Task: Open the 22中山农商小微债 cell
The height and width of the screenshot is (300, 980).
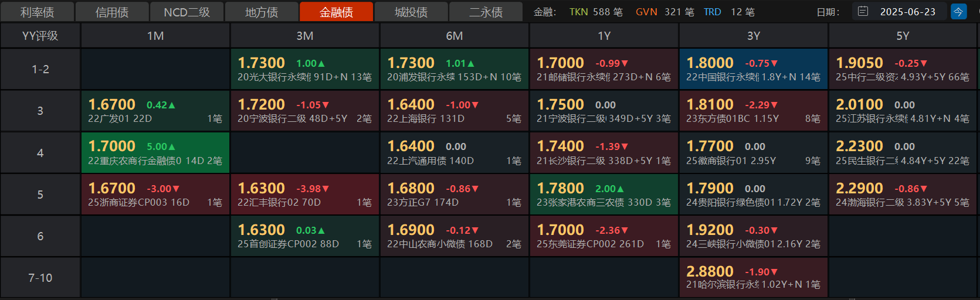Action: [x=455, y=236]
